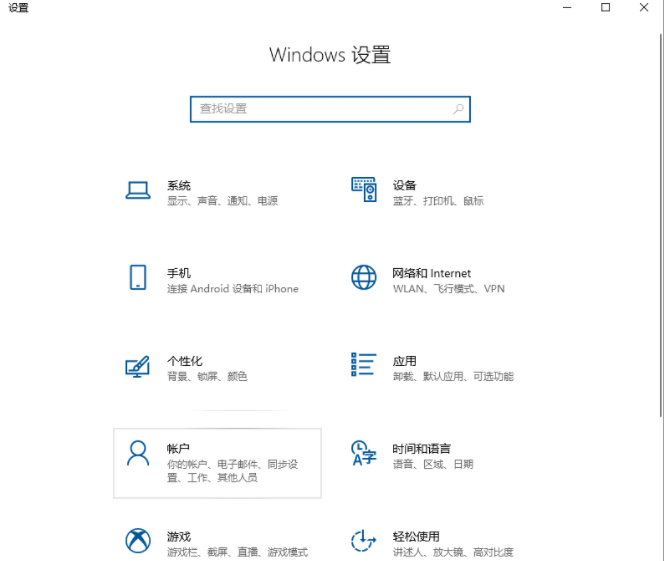Open the 时间和语言 title link

coord(421,449)
